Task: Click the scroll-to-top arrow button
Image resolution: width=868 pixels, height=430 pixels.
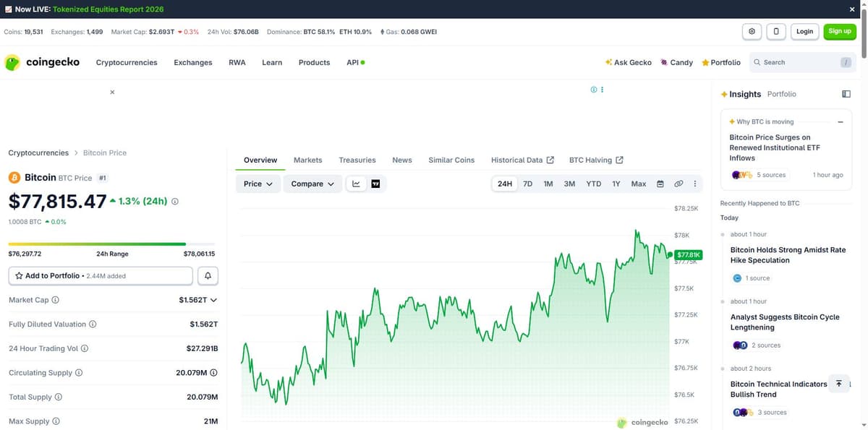Action: 838,384
